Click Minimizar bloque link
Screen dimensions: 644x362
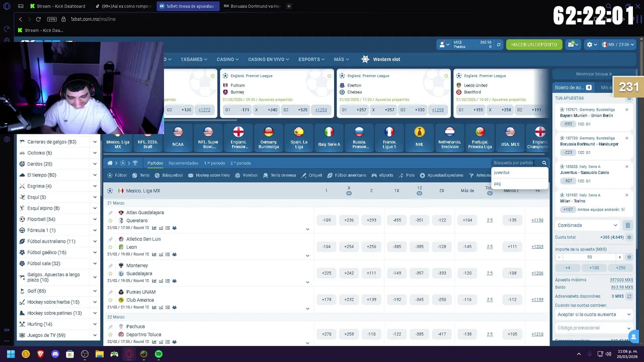click(x=594, y=74)
